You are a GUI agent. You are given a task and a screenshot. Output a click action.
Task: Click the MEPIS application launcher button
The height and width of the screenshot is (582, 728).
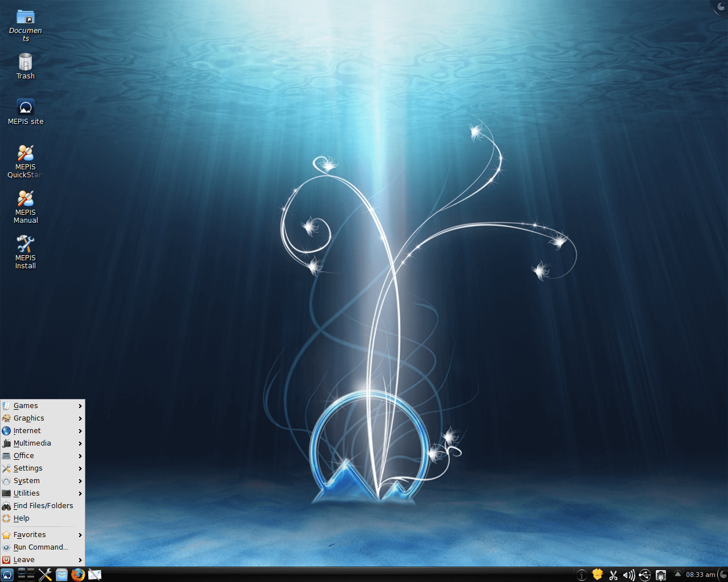(x=7, y=575)
